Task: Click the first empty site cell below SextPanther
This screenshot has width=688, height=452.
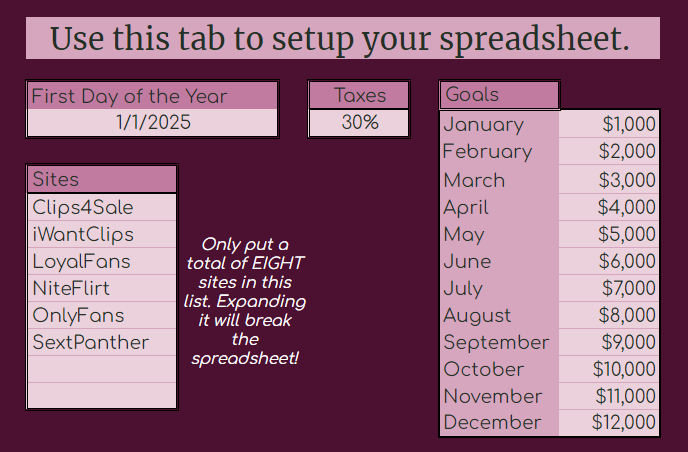Action: [102, 369]
